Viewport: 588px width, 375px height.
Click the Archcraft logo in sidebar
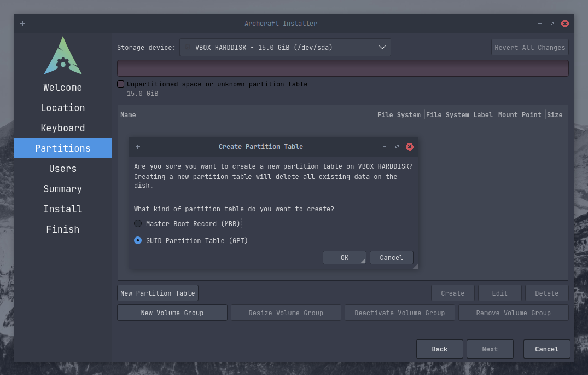(63, 55)
